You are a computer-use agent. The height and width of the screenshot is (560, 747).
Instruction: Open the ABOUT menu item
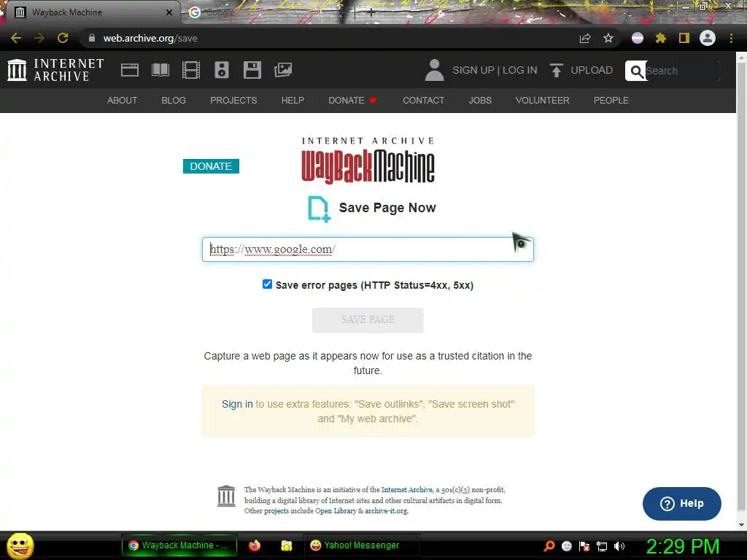coord(122,101)
